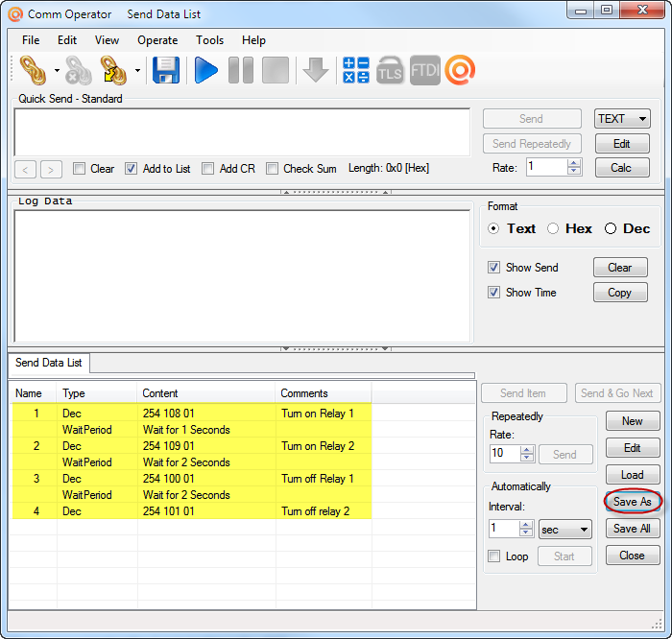Select row with Turn off relay 2
Image resolution: width=672 pixels, height=639 pixels.
point(192,511)
